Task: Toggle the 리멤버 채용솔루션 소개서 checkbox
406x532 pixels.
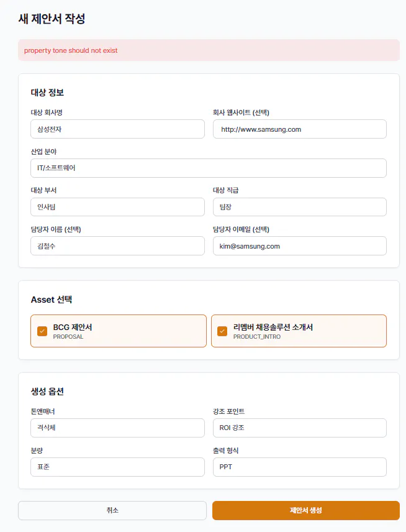Action: pyautogui.click(x=222, y=331)
